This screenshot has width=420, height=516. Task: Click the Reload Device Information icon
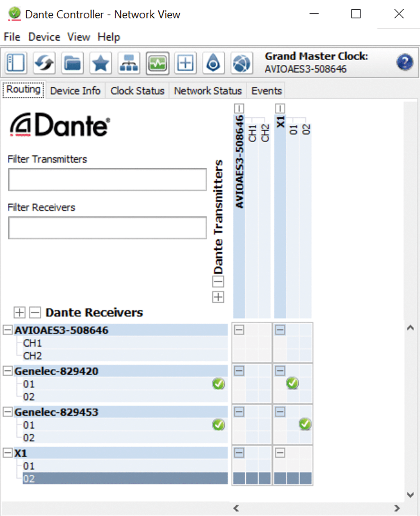[x=44, y=63]
